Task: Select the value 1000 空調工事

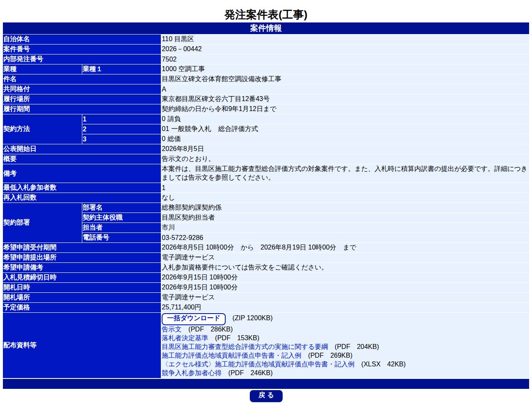Action: (x=183, y=69)
